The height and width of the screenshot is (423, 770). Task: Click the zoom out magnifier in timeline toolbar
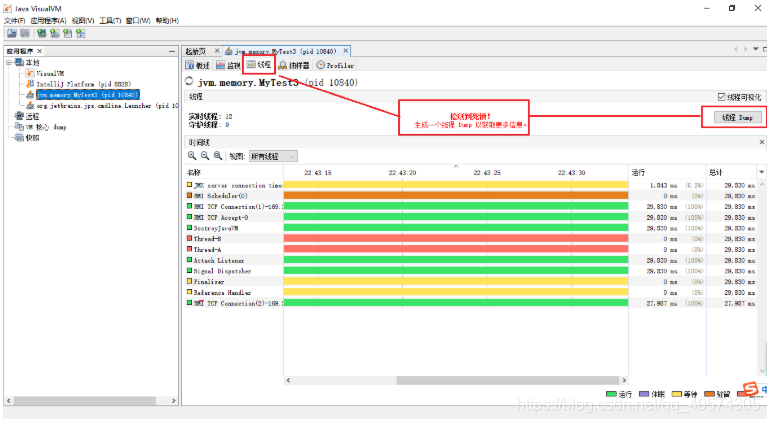coord(205,156)
